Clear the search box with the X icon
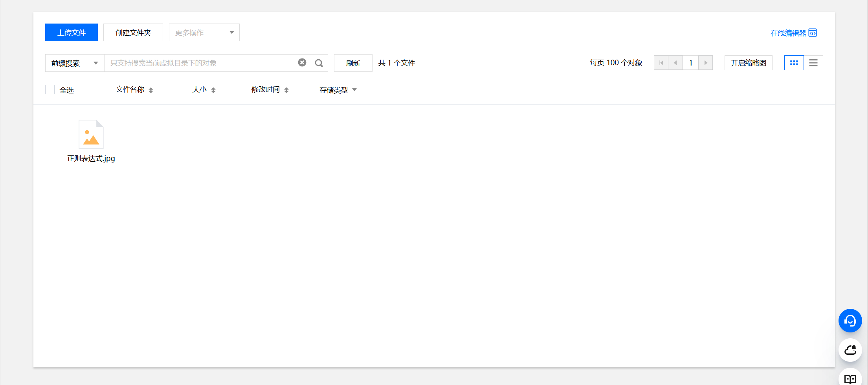 coord(302,62)
